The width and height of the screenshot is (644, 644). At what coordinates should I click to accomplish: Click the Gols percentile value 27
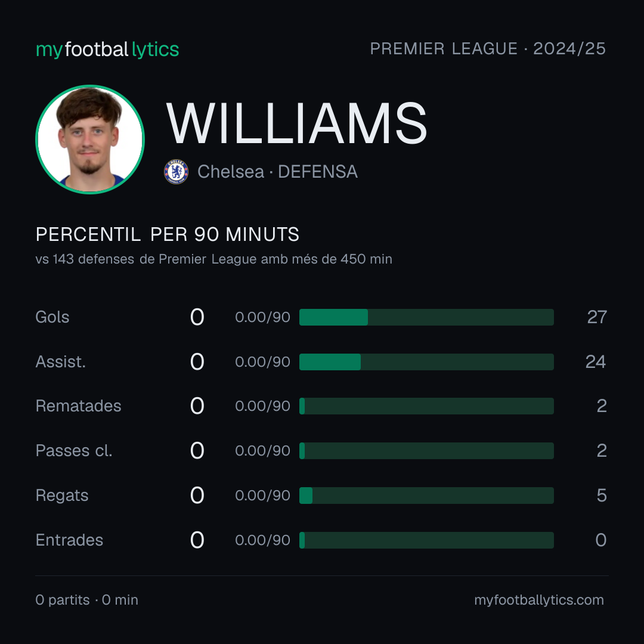tap(597, 317)
